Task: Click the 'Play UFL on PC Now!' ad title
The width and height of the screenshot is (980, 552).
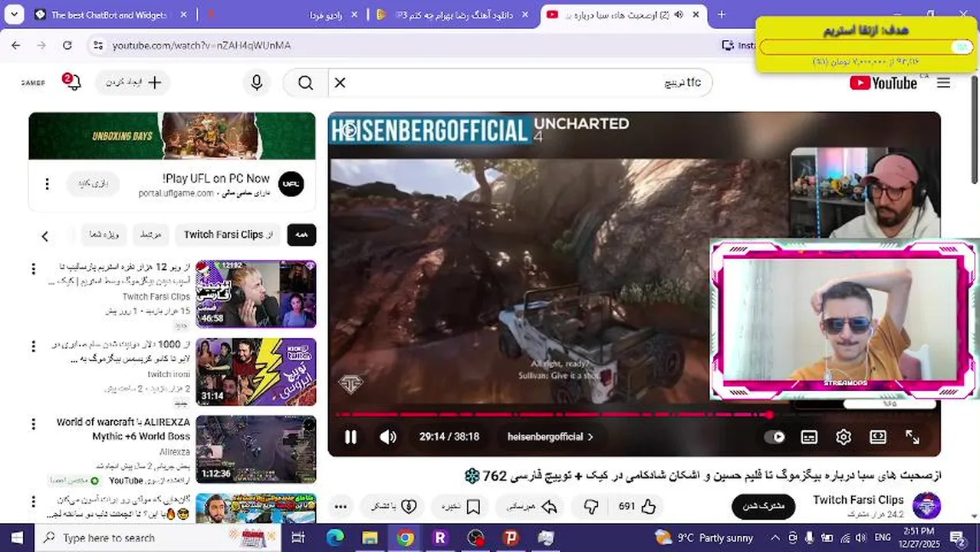Action: [x=216, y=178]
